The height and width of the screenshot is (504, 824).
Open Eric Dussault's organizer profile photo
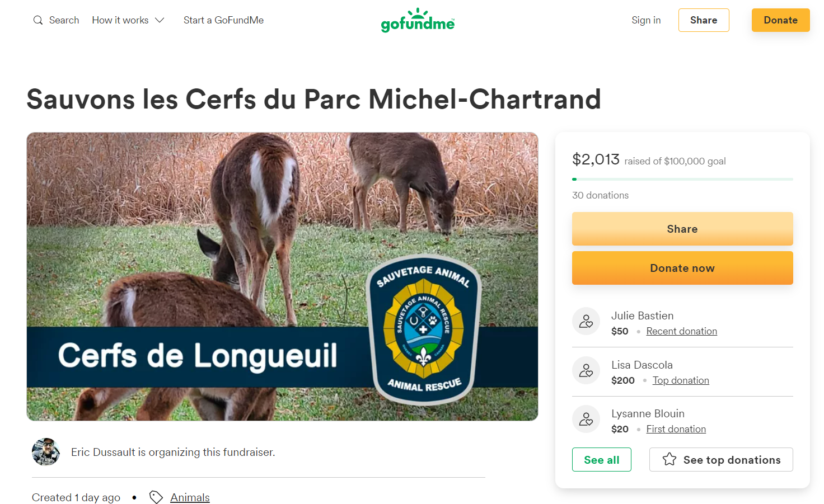click(46, 452)
